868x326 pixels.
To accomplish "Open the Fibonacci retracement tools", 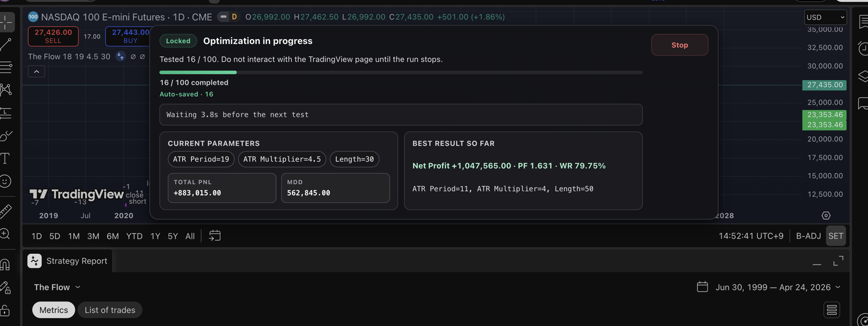I will point(6,67).
